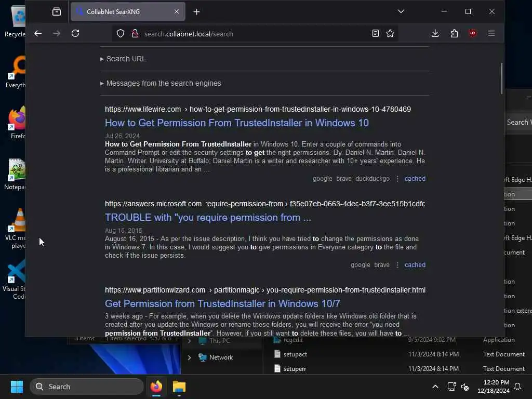View cached version of Lifewire result
Image resolution: width=532 pixels, height=399 pixels.
point(415,179)
